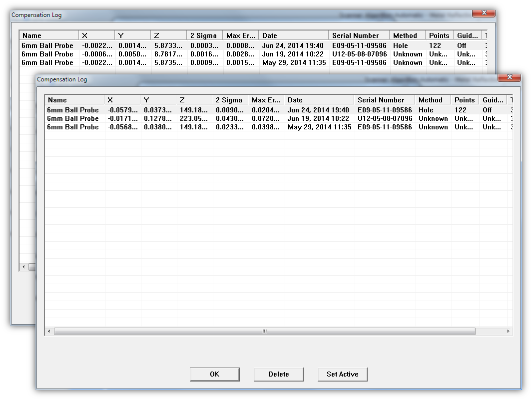Click Method column header in front dialog
The image size is (532, 400).
433,100
